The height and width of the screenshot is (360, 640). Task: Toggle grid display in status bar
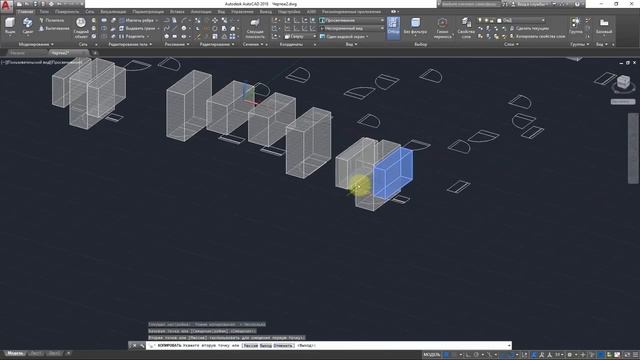coord(447,355)
